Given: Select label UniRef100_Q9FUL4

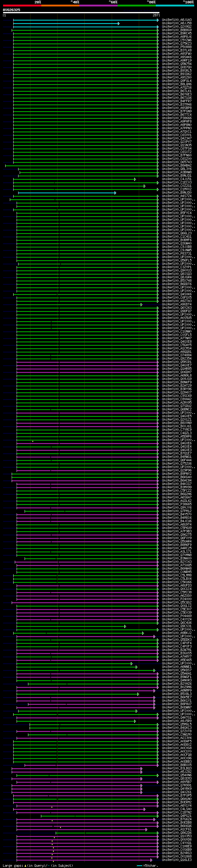Looking at the screenshot, I should tap(177, 81).
